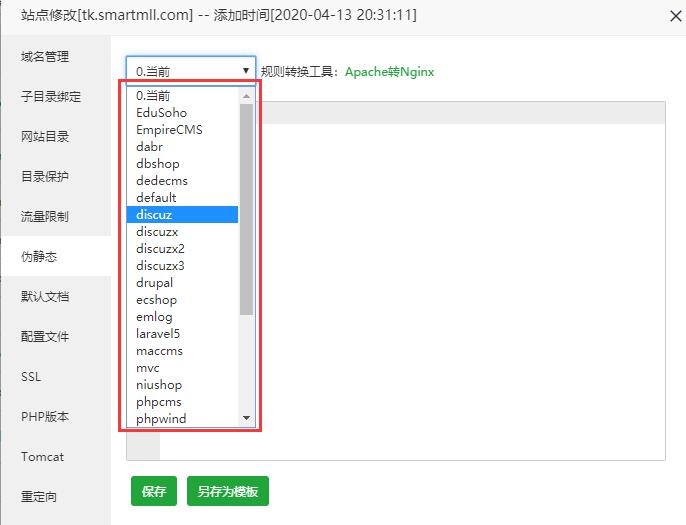Screen dimensions: 686x525
Task: Click the green 保存 button
Action: click(x=153, y=492)
